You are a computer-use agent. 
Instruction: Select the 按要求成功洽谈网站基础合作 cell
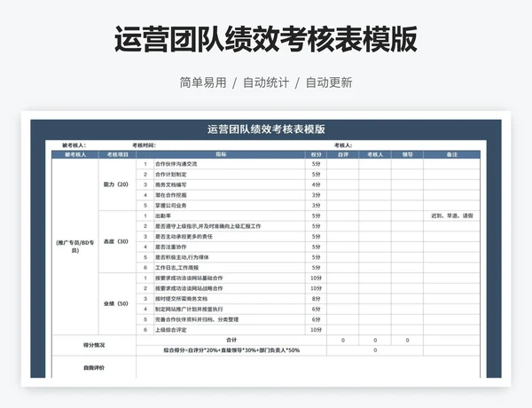coord(230,278)
